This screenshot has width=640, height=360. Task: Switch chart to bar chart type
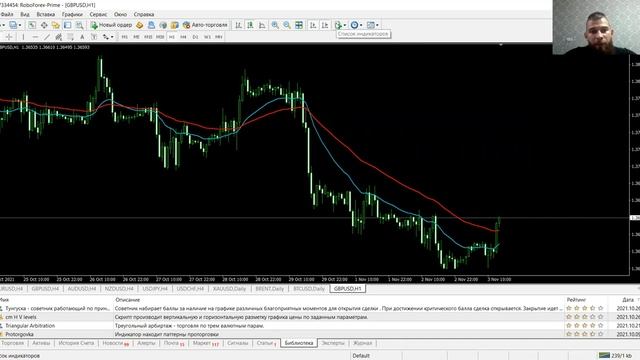tap(238, 25)
